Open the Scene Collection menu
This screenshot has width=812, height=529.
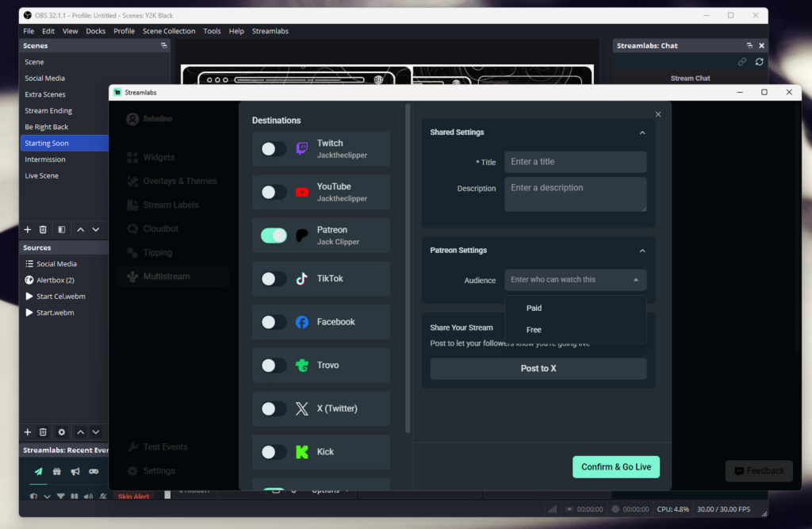[x=169, y=31]
